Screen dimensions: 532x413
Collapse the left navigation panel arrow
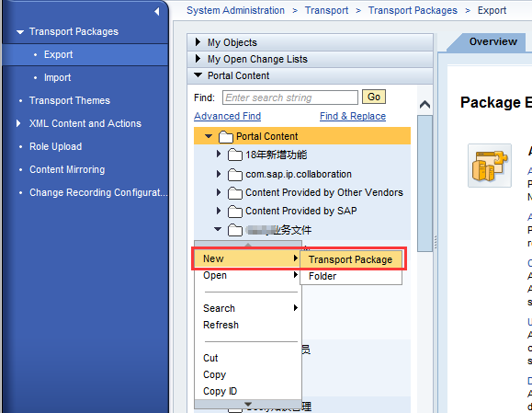(157, 12)
